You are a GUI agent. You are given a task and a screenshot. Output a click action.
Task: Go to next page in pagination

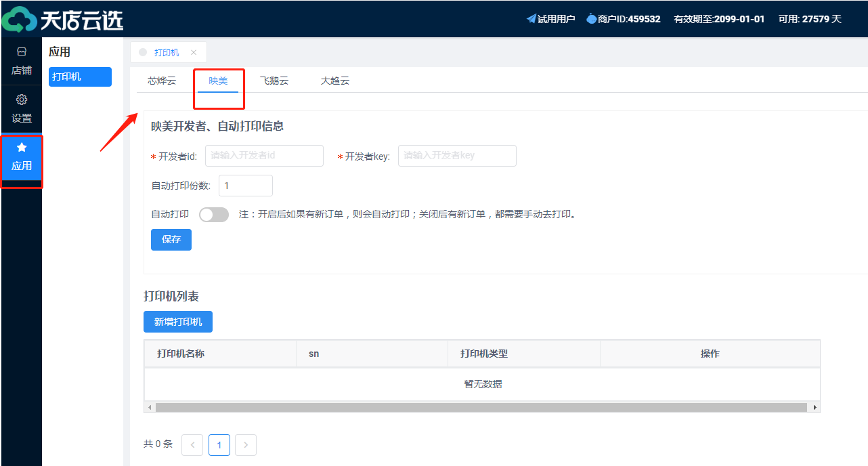[x=246, y=445]
